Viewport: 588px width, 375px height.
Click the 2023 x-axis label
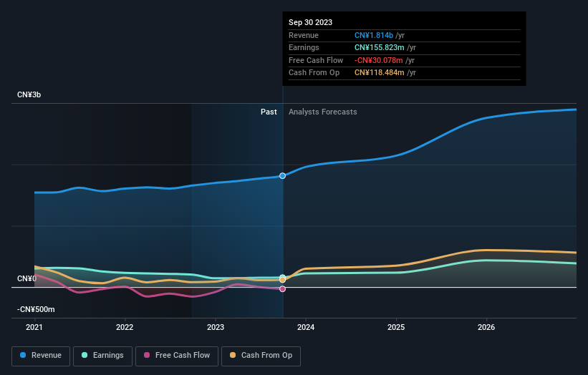point(216,328)
